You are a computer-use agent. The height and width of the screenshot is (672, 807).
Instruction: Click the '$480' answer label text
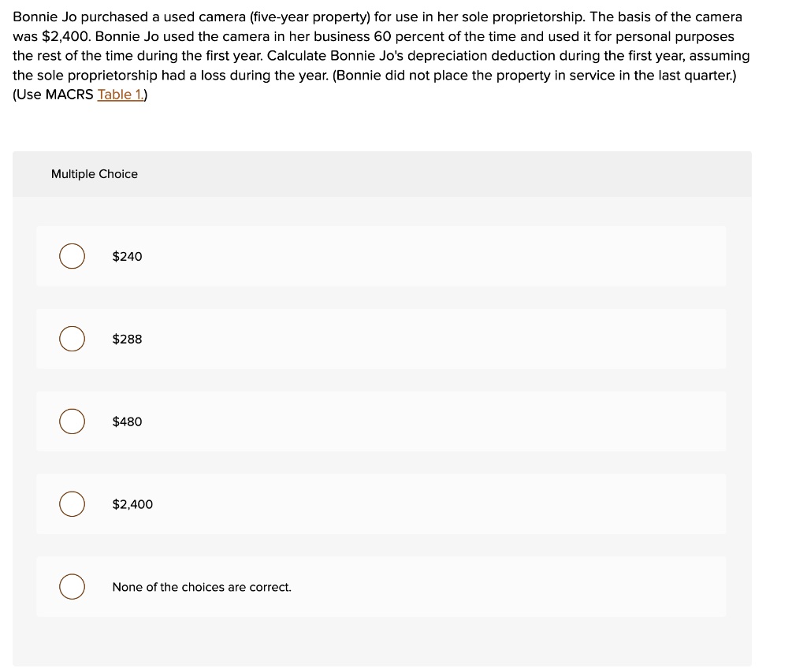128,421
